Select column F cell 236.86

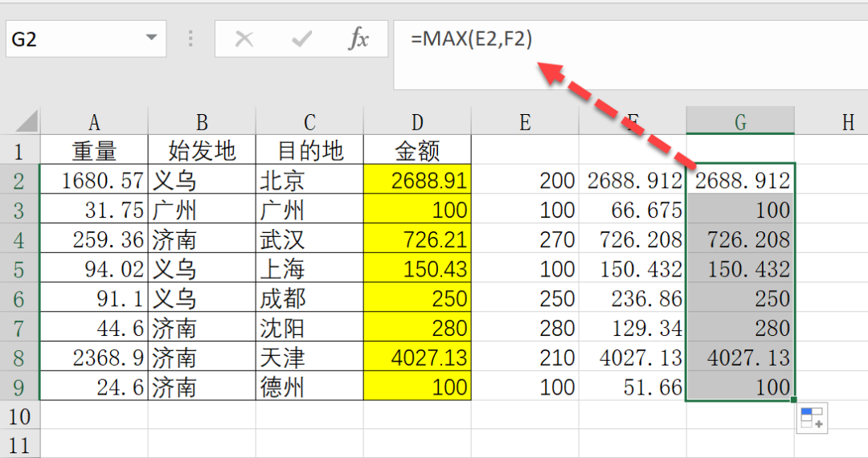coord(633,298)
